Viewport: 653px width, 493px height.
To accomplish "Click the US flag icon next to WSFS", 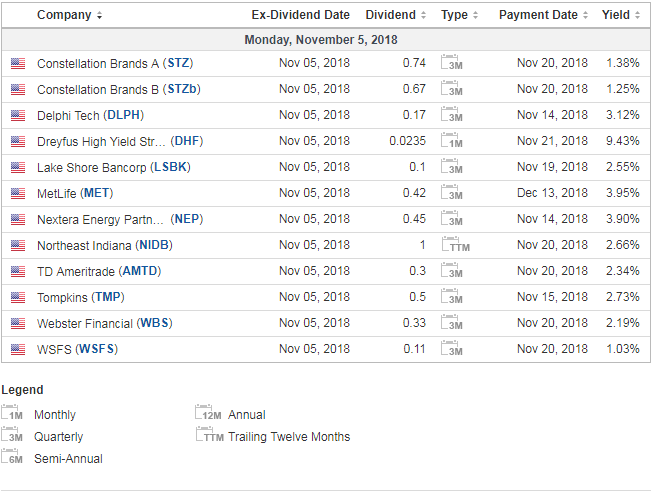I will point(18,349).
